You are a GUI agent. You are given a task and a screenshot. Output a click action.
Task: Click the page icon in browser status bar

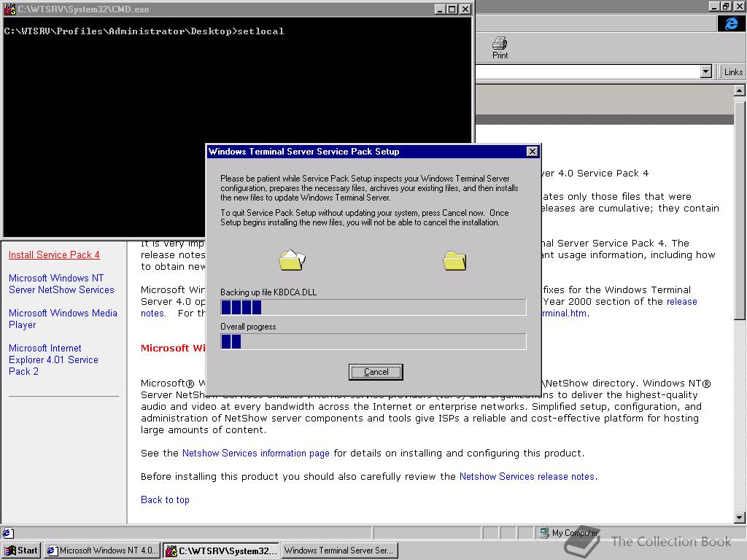pos(7,533)
